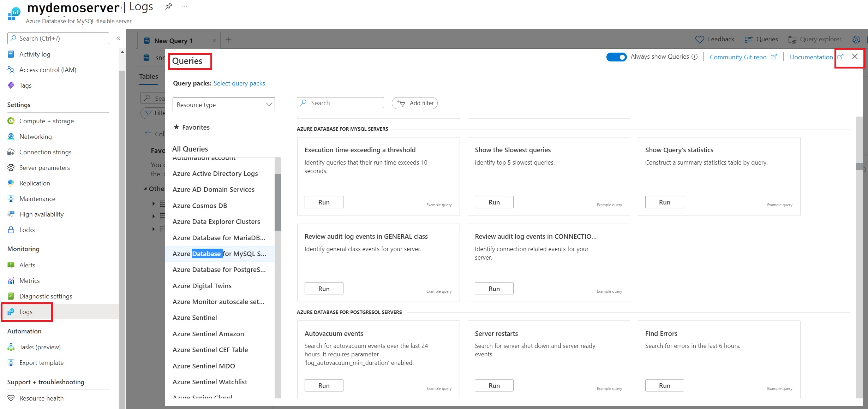This screenshot has width=868, height=409.
Task: Run Show the Slowest queries
Action: [x=494, y=202]
